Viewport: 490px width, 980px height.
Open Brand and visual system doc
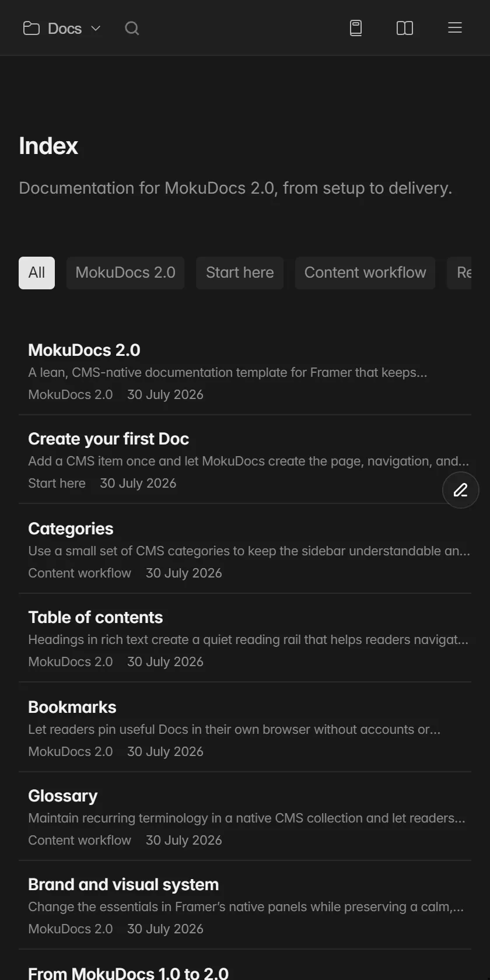pos(245,905)
